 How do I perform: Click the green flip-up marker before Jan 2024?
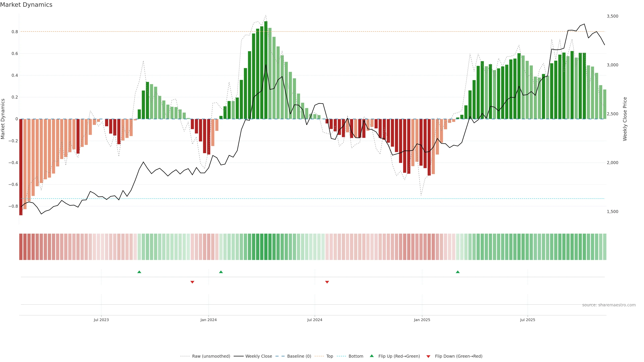pos(139,272)
